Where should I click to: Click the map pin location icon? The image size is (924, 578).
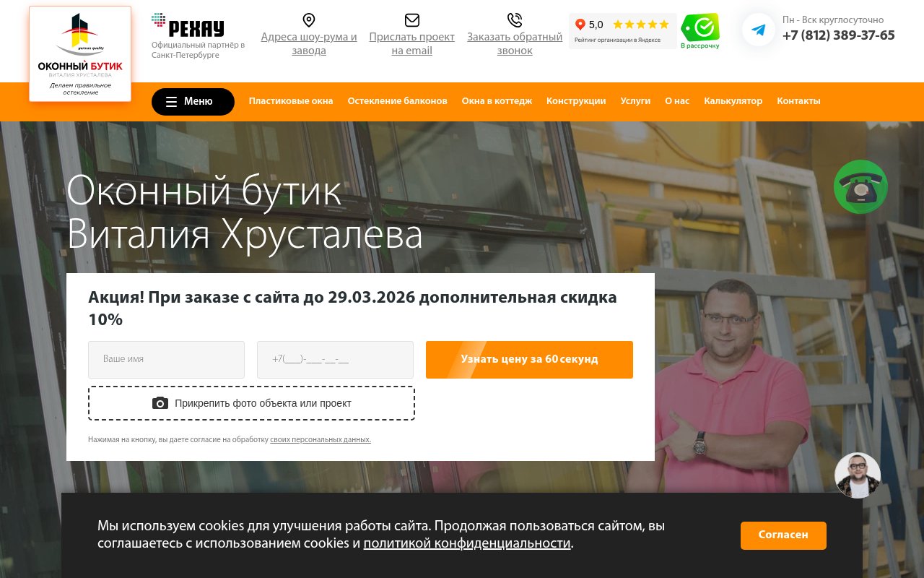click(308, 20)
